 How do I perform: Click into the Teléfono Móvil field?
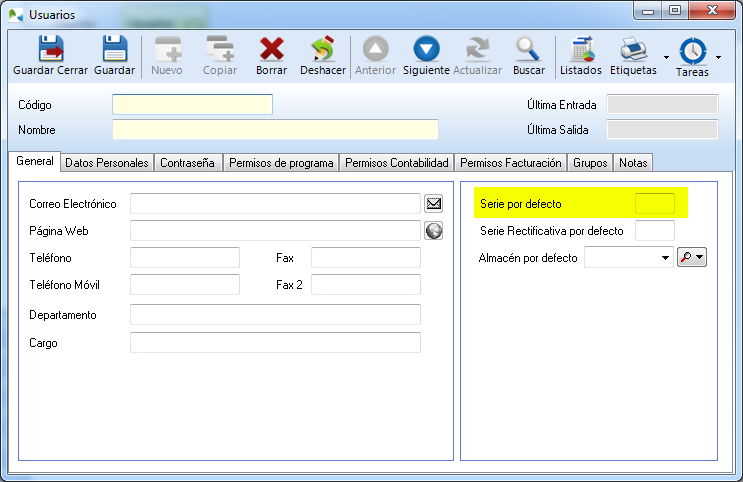pos(185,285)
